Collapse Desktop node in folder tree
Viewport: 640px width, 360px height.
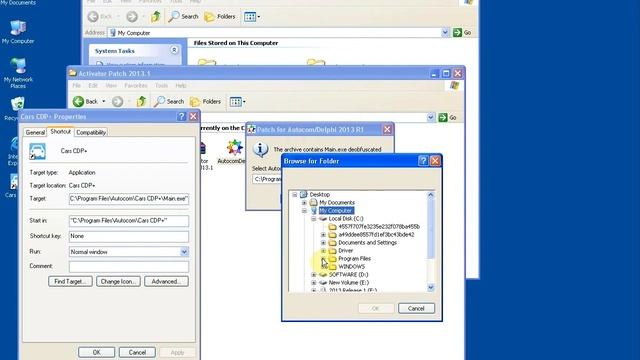pyautogui.click(x=295, y=195)
